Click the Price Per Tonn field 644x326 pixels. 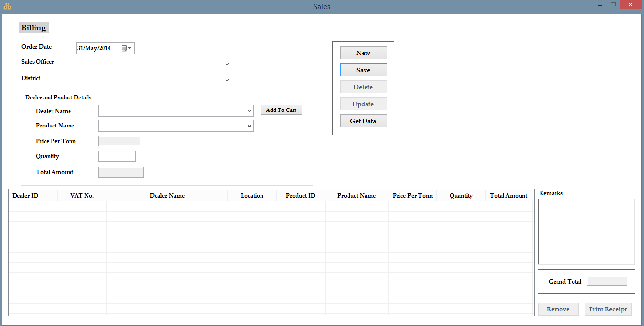[x=120, y=141]
